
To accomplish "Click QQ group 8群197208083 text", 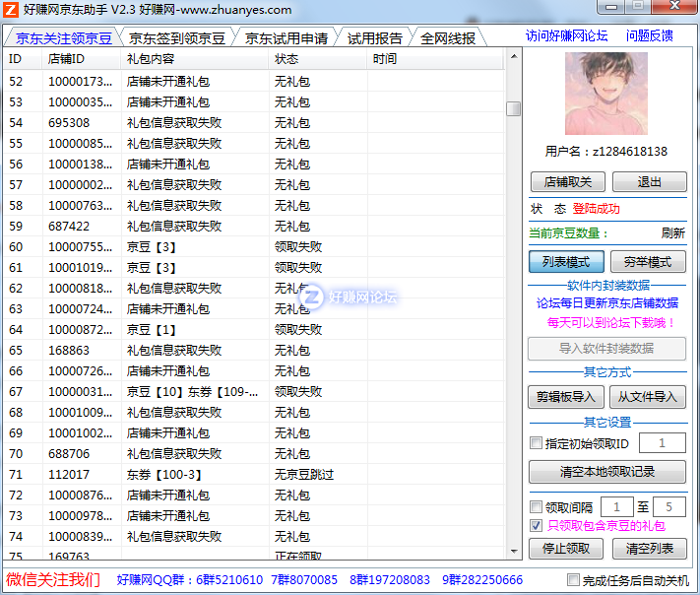I will point(390,580).
